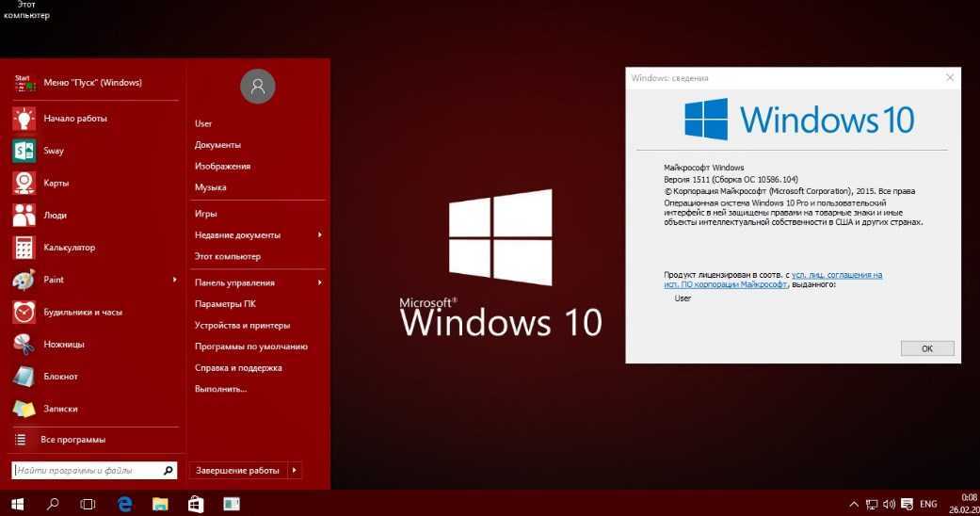Launch Начало работы lightbulb icon
The height and width of the screenshot is (516, 980).
[24, 119]
